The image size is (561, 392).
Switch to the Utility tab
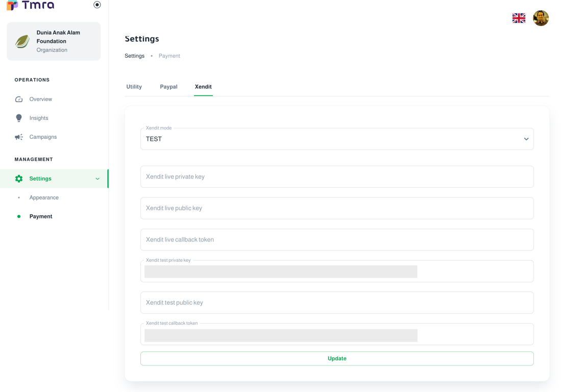point(134,87)
